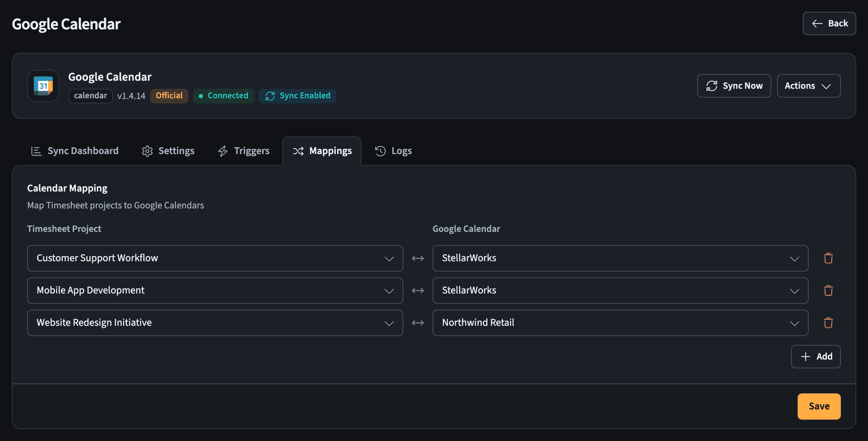
Task: Open the Website Redesign Initiative project dropdown
Action: point(215,323)
